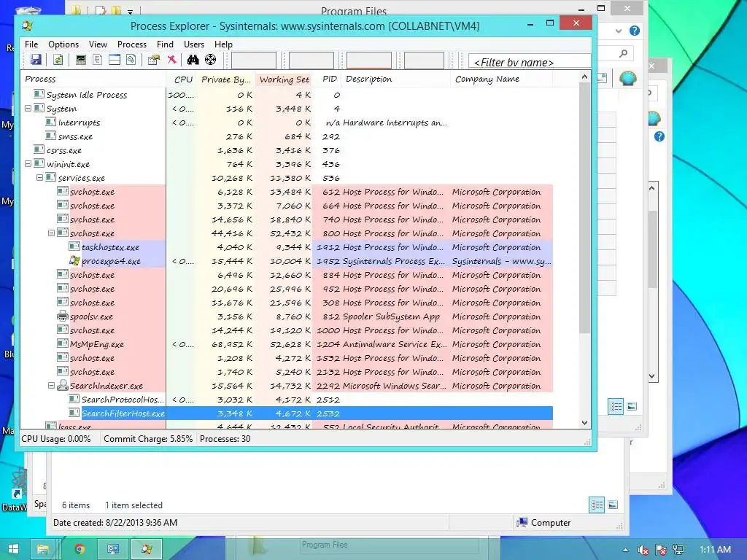Open the Users menu
This screenshot has height=560, width=747.
[194, 44]
